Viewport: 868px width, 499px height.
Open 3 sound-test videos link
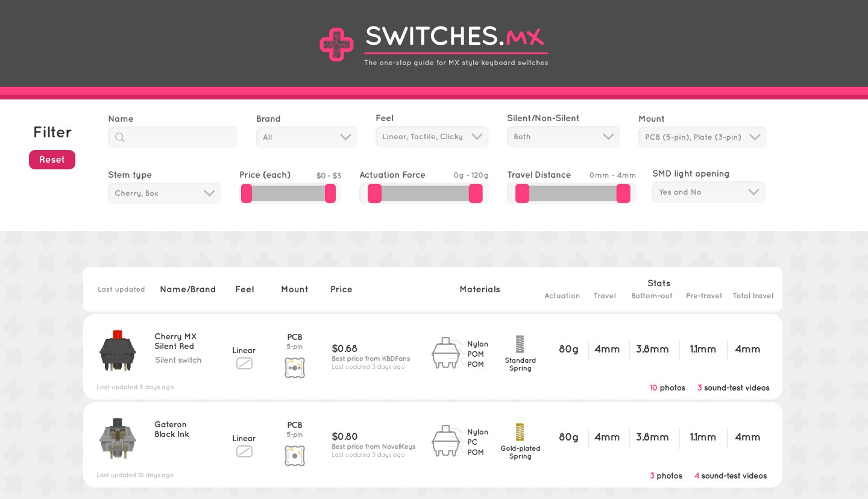pos(734,388)
